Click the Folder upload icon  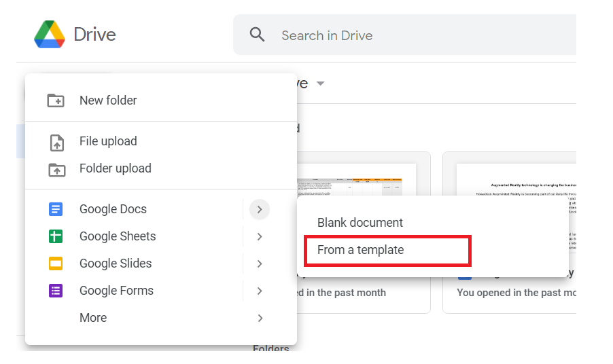pos(57,170)
